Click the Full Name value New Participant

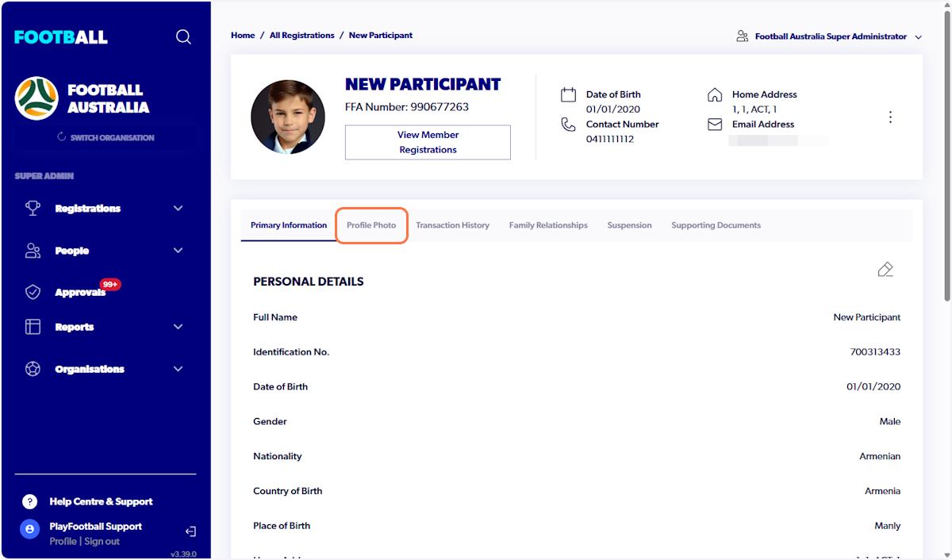click(867, 317)
